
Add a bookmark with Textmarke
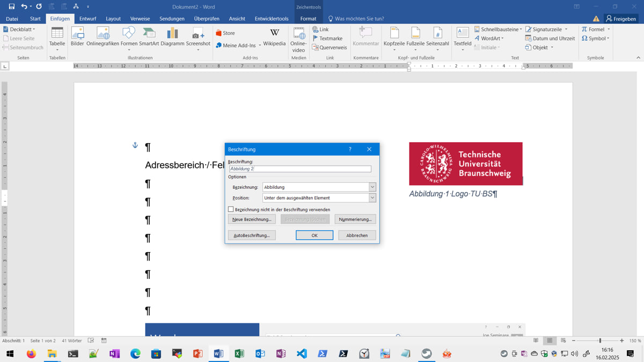coord(327,39)
